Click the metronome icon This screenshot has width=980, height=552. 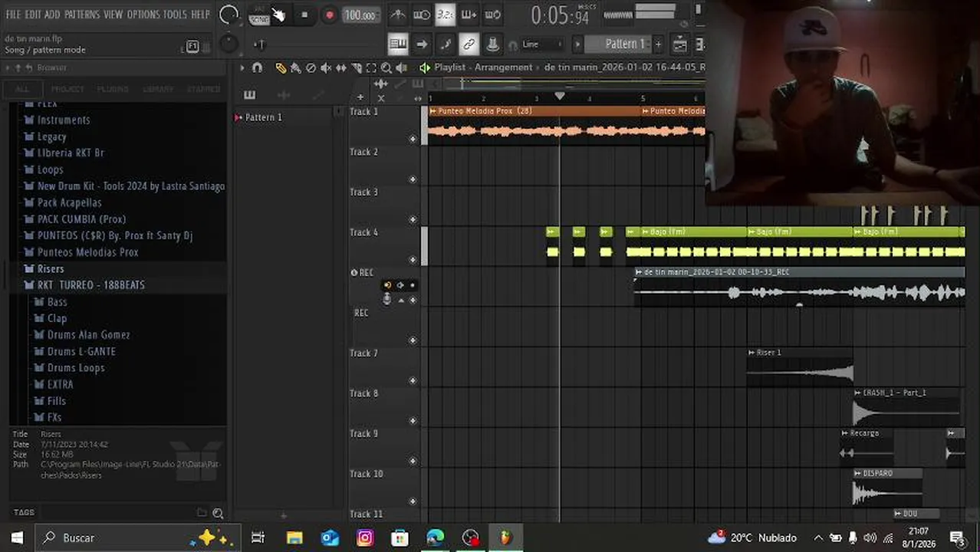coord(397,15)
